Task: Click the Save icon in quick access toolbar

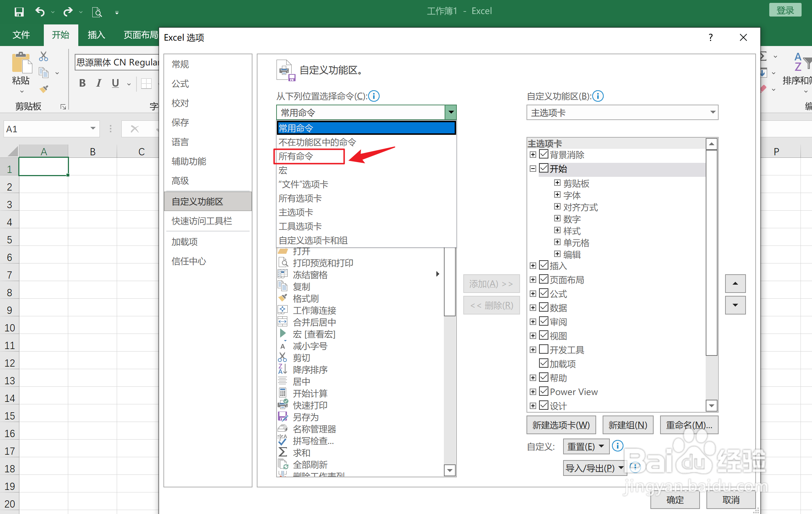Action: pos(19,12)
